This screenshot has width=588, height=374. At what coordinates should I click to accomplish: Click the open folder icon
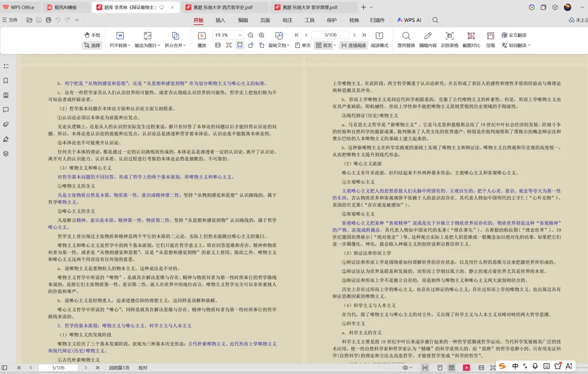(29, 20)
